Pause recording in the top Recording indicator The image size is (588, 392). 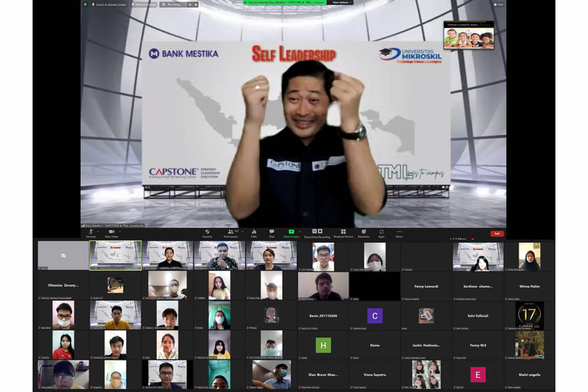click(x=190, y=4)
